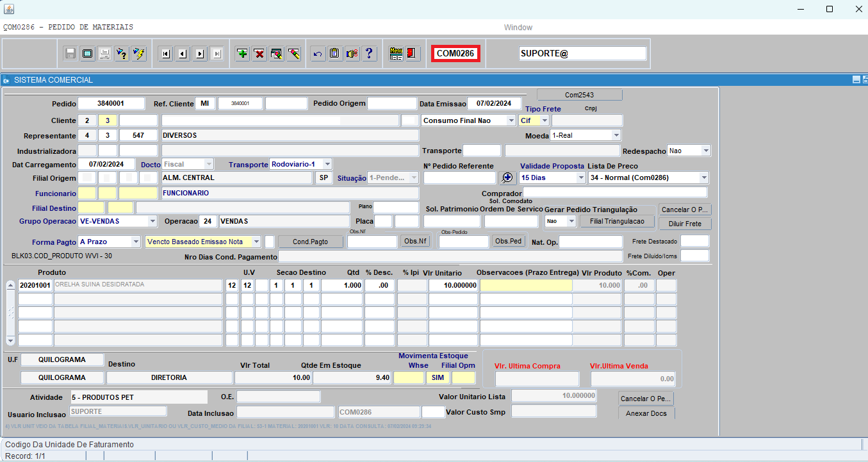Open the Window menu
The width and height of the screenshot is (868, 462).
point(518,28)
